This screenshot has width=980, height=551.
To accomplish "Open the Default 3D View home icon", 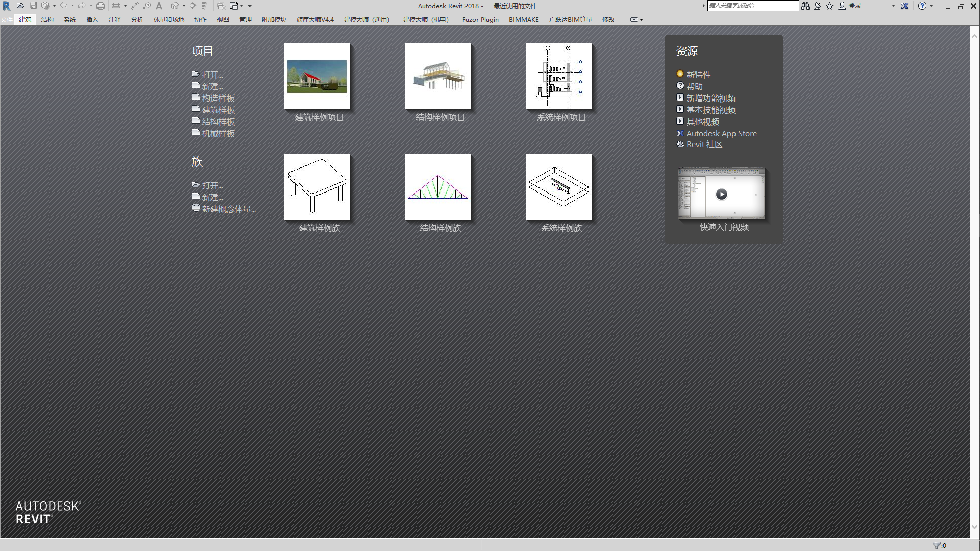I will click(175, 6).
